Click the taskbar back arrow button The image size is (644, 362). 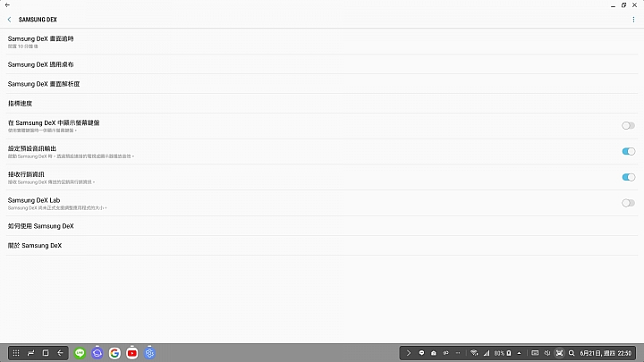(61, 353)
